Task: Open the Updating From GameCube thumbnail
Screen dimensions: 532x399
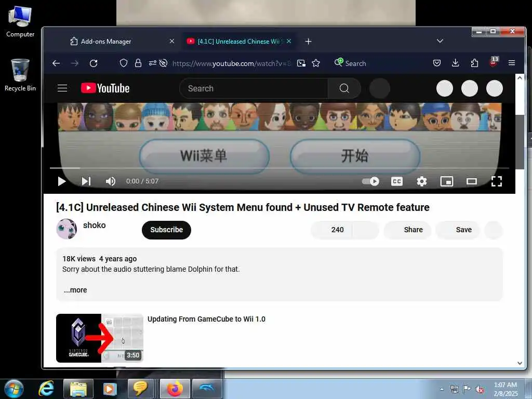Action: 100,338
